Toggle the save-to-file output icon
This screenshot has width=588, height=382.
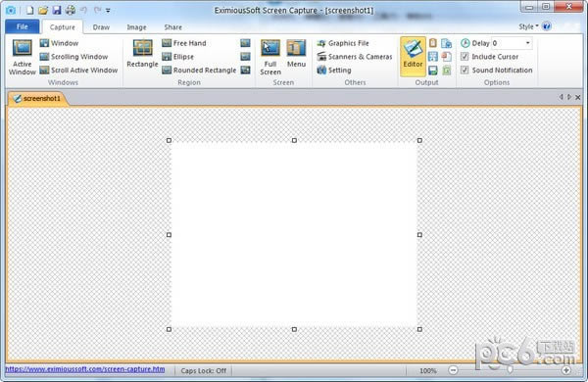tap(433, 71)
